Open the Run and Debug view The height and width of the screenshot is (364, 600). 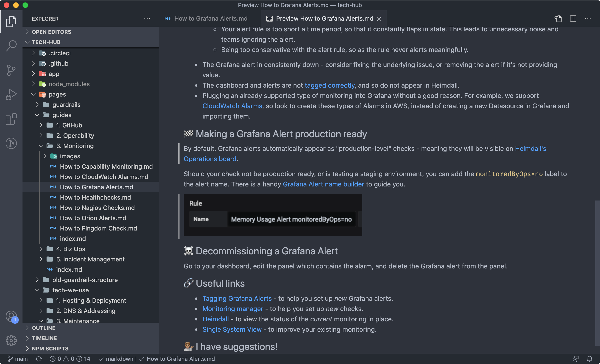pyautogui.click(x=11, y=95)
